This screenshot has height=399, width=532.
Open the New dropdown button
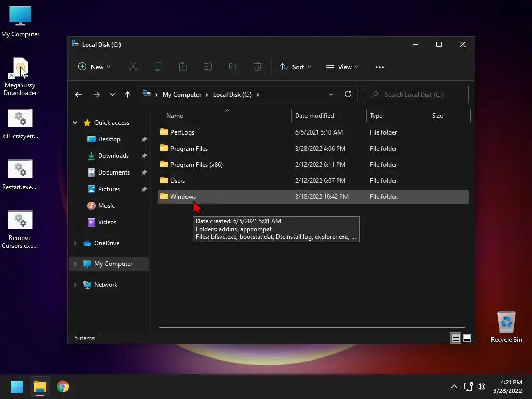pyautogui.click(x=95, y=67)
